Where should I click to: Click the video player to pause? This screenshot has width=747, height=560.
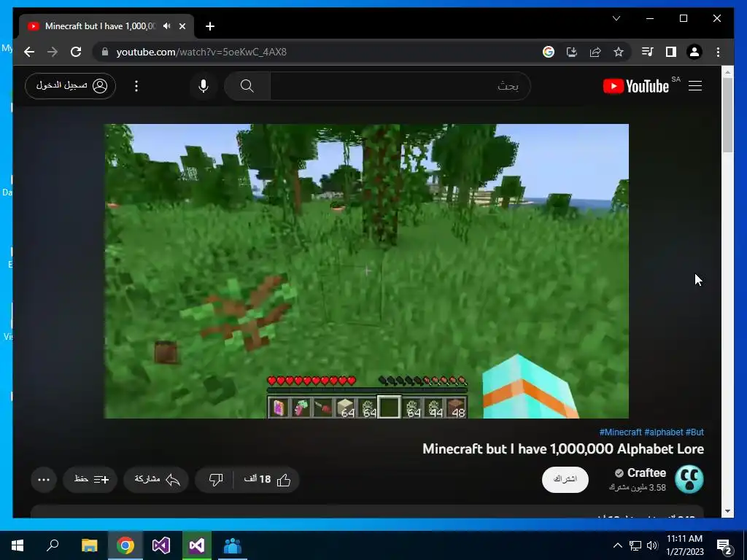pyautogui.click(x=366, y=271)
